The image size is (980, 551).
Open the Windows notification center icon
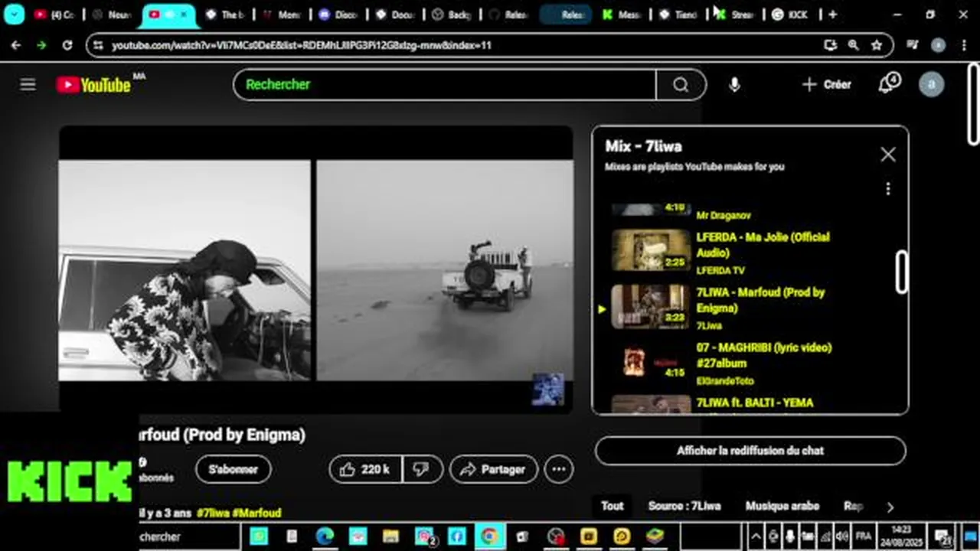coord(943,536)
